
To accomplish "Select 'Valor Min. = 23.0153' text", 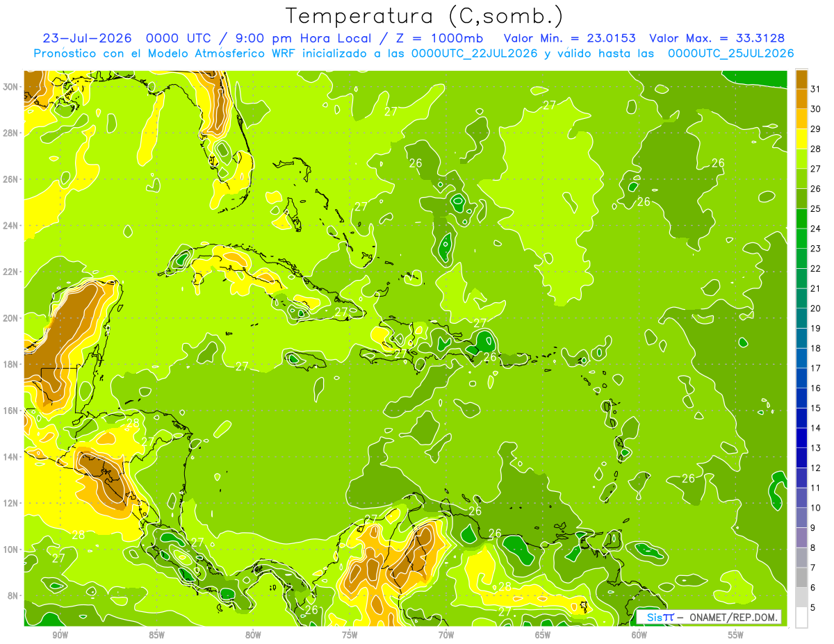I will (x=570, y=38).
